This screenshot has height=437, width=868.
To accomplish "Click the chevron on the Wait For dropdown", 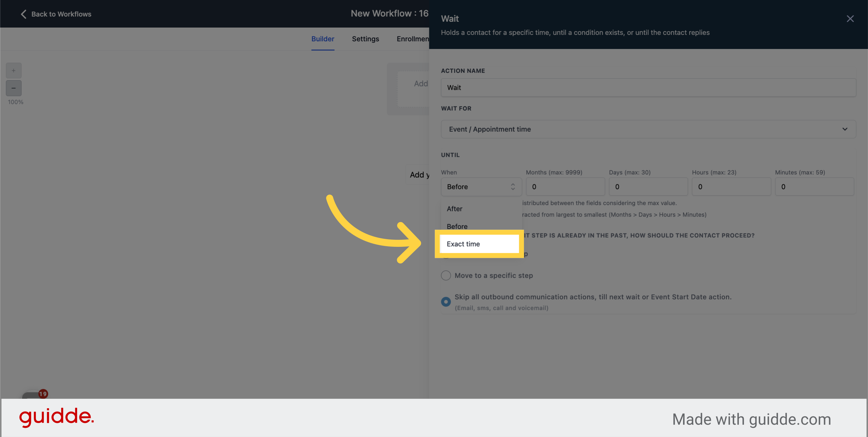I will [x=845, y=129].
